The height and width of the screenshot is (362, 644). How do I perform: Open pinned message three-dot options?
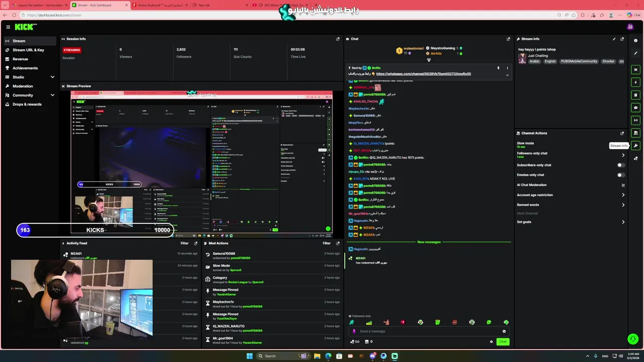(507, 68)
